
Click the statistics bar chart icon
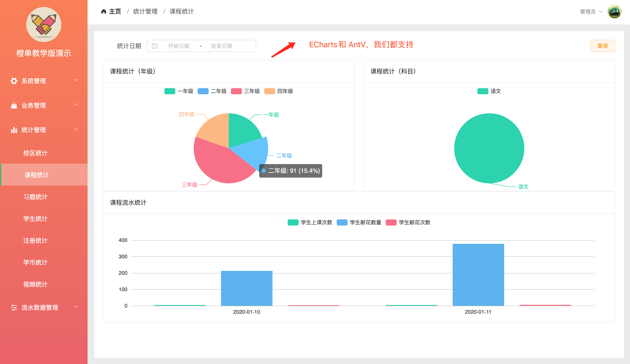tap(14, 130)
